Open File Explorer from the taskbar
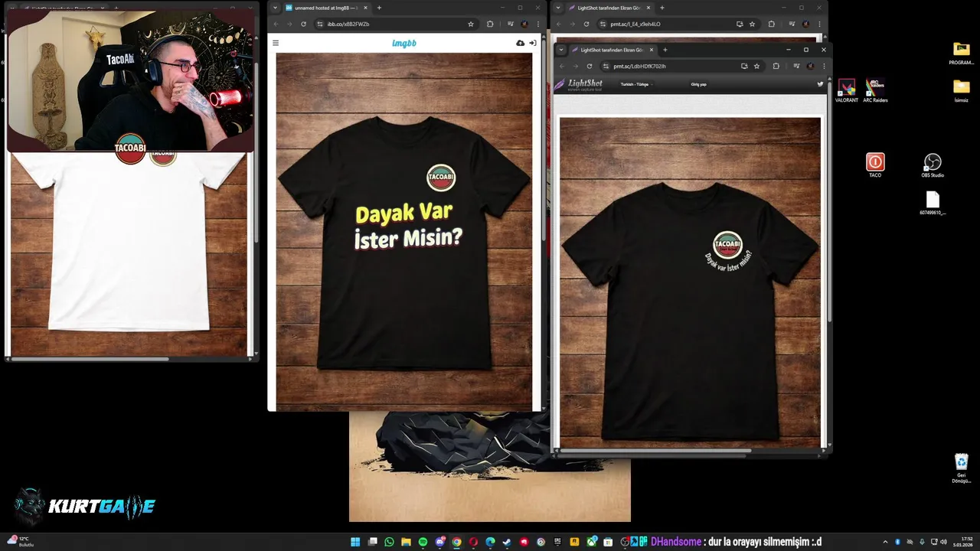This screenshot has height=551, width=980. 406,542
